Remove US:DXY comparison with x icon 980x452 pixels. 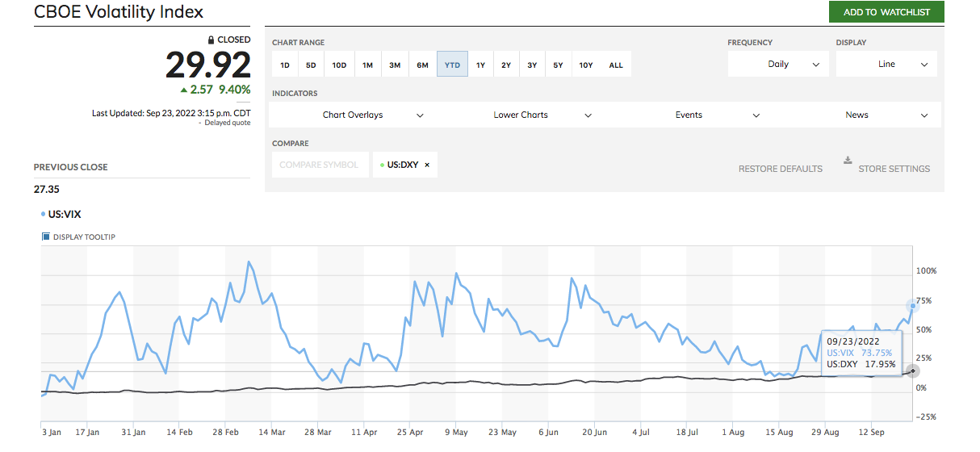(427, 165)
